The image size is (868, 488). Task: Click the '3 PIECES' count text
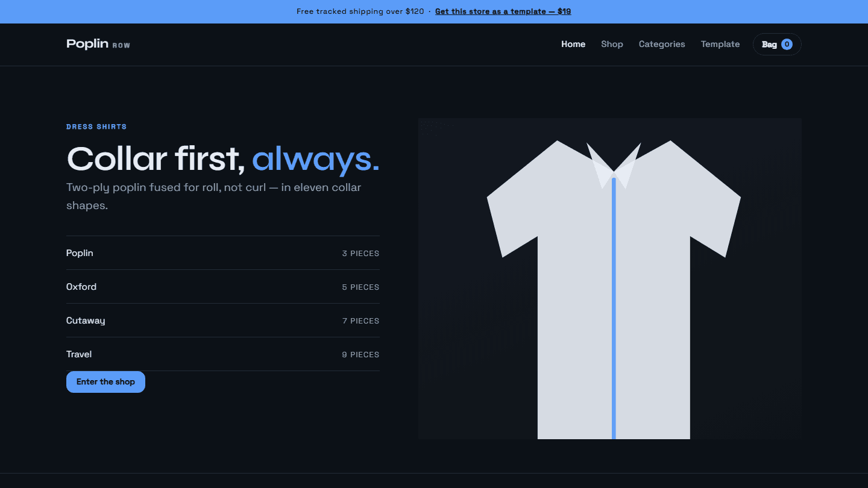[360, 254]
